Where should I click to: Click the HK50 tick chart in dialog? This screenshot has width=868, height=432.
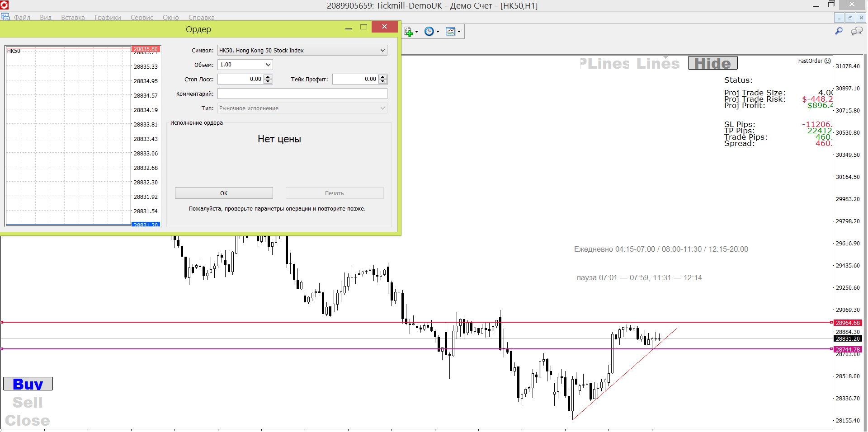point(68,136)
